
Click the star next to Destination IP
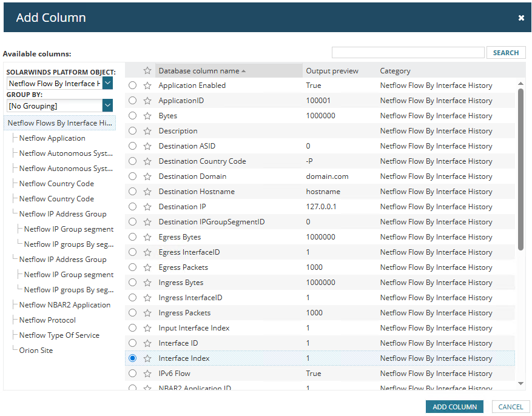coord(147,207)
